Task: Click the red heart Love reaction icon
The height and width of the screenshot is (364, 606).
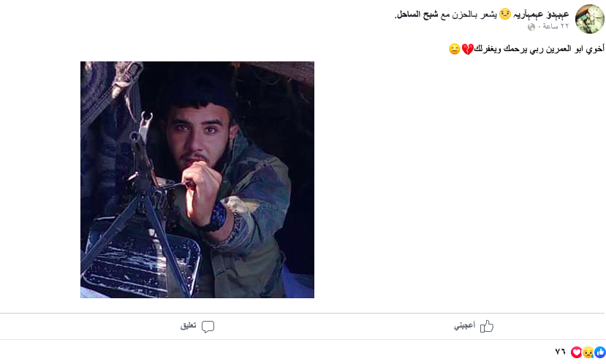Action: click(x=576, y=352)
